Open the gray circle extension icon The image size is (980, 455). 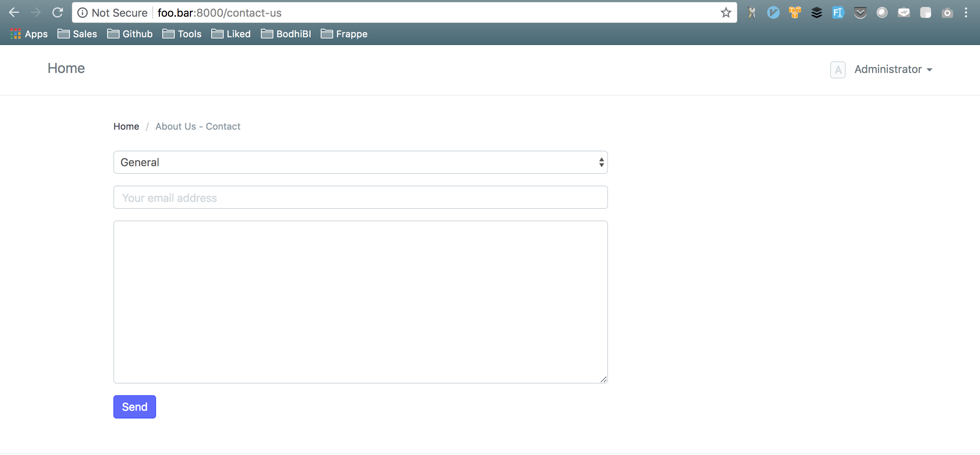pyautogui.click(x=882, y=13)
